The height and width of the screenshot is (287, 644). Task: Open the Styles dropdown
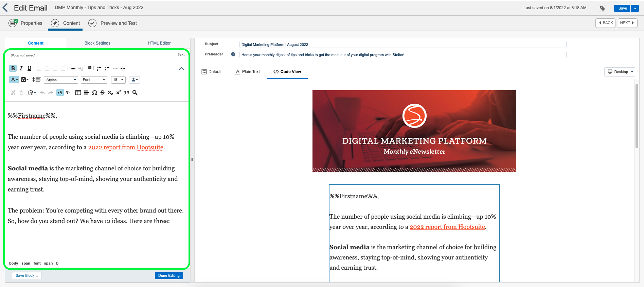(61, 80)
